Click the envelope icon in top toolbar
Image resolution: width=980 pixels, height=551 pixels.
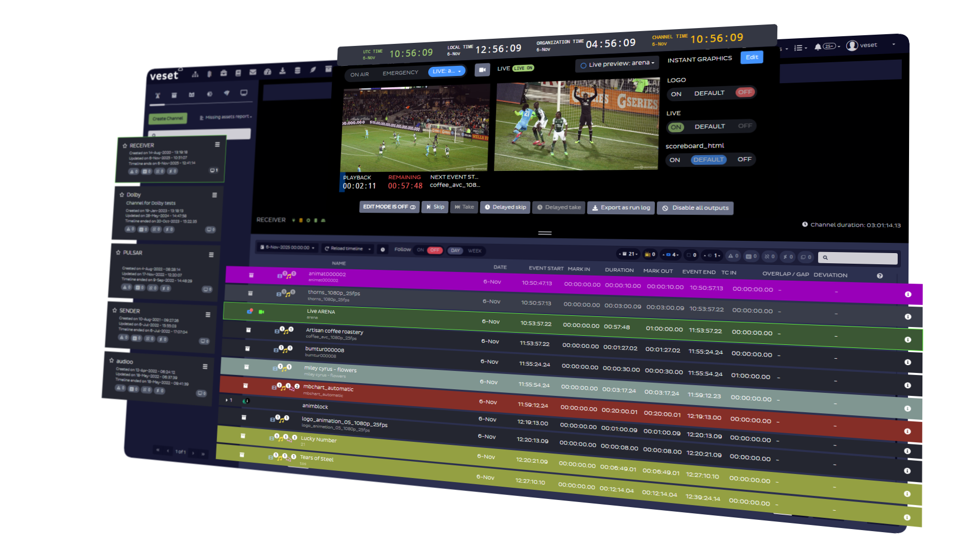(x=253, y=72)
